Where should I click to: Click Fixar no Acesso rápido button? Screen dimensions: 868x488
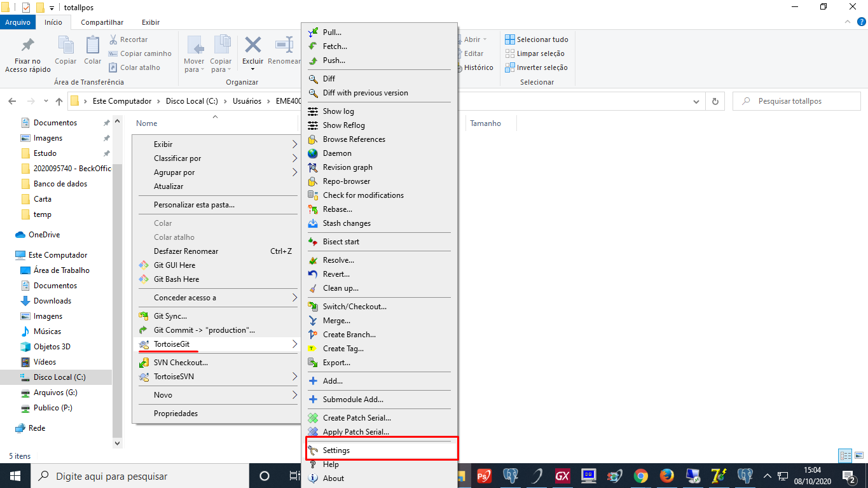28,54
